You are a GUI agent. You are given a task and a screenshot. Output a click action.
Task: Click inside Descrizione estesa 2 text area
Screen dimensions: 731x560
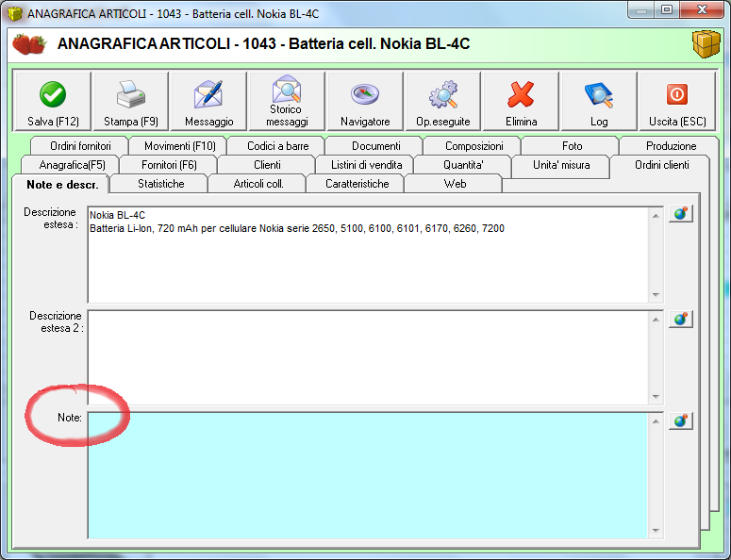(368, 357)
